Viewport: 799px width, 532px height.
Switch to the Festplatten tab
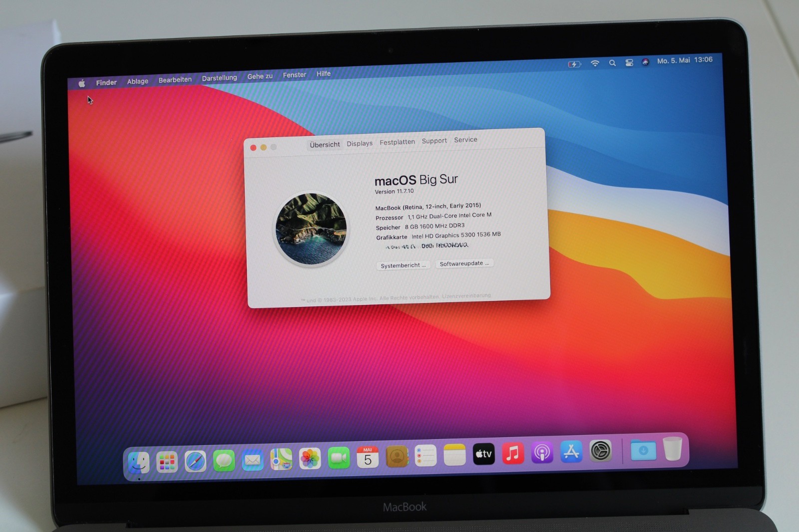coord(397,142)
